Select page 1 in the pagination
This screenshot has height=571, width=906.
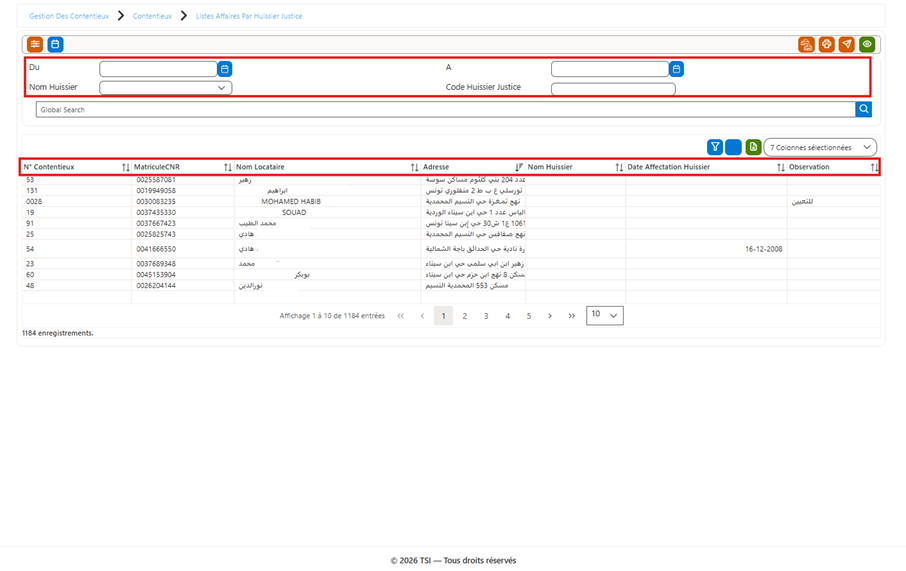pyautogui.click(x=443, y=316)
